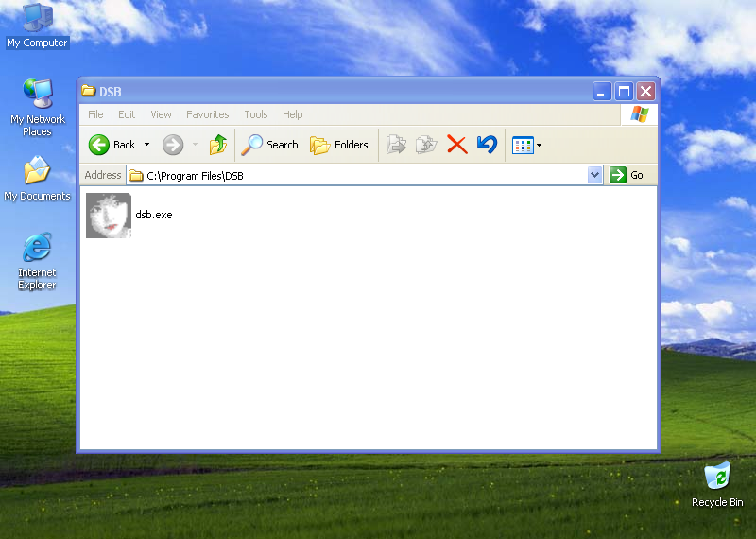Click the blue Undo arrow icon

click(x=487, y=145)
